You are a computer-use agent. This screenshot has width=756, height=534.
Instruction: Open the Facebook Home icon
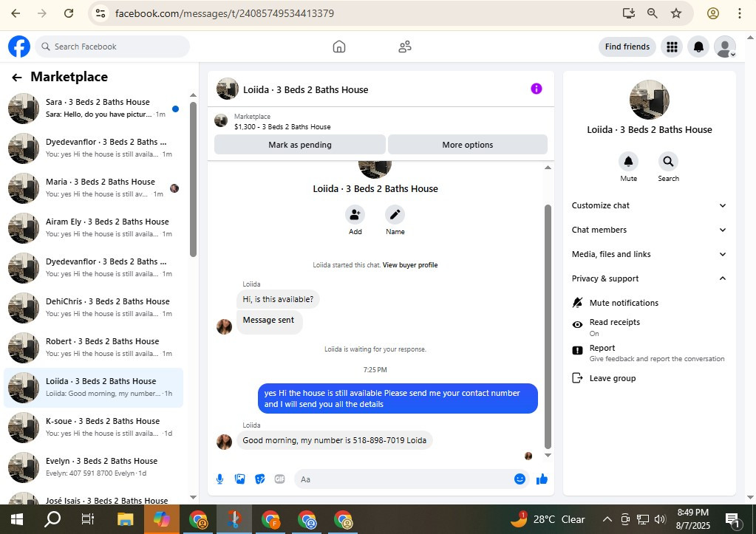pos(339,47)
